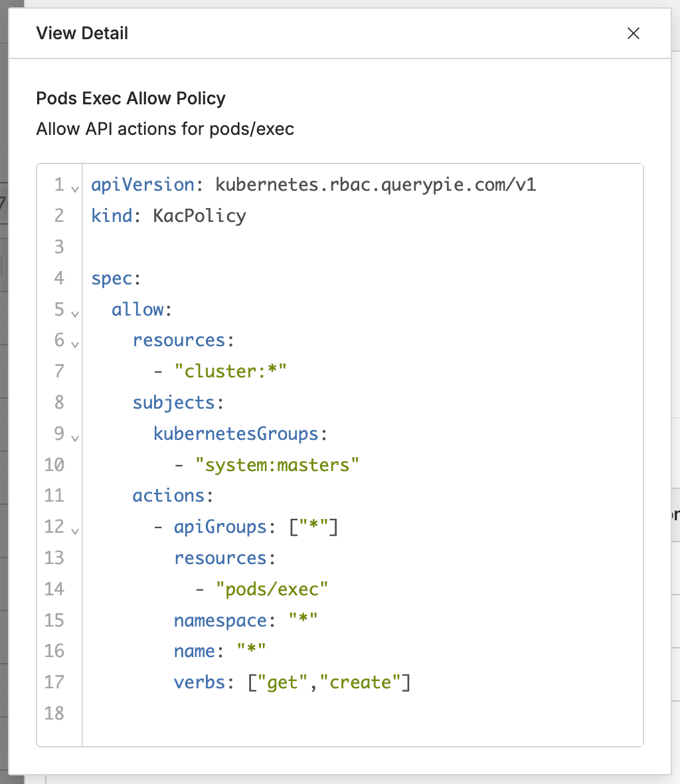This screenshot has height=784, width=680.
Task: Fold the apiGroups block at line 12
Action: 75,531
